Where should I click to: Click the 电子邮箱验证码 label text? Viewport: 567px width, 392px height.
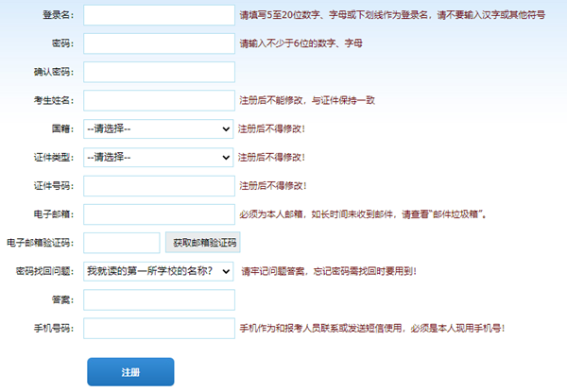[x=42, y=244]
